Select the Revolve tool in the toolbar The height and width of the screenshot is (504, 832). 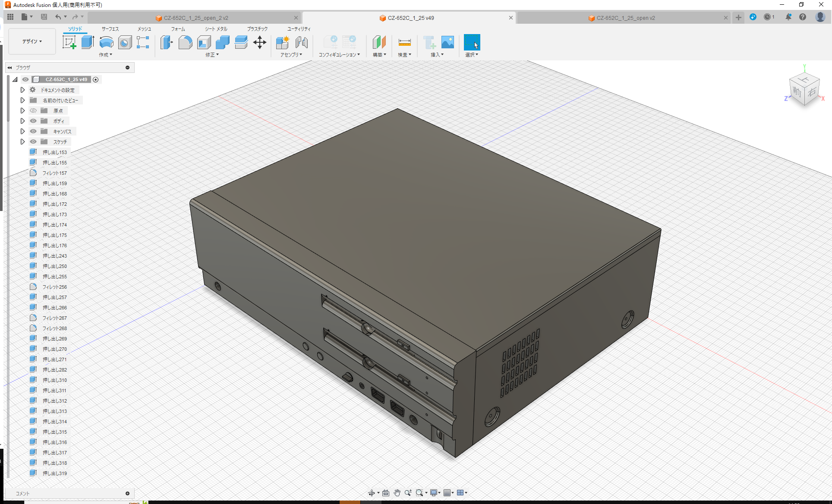tap(106, 42)
